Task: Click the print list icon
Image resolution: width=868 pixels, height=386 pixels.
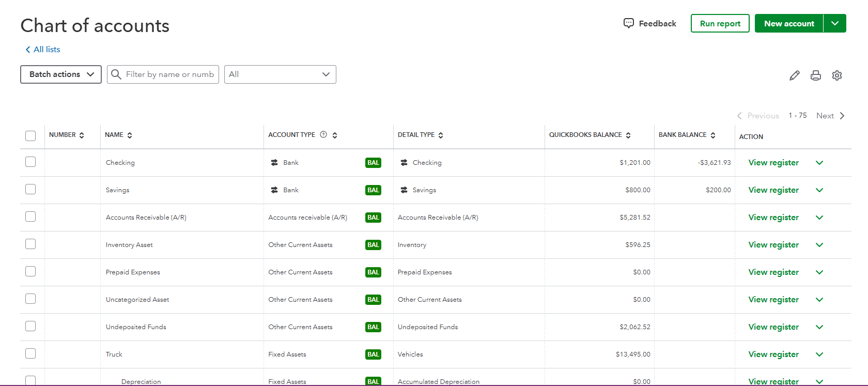Action: pos(816,75)
